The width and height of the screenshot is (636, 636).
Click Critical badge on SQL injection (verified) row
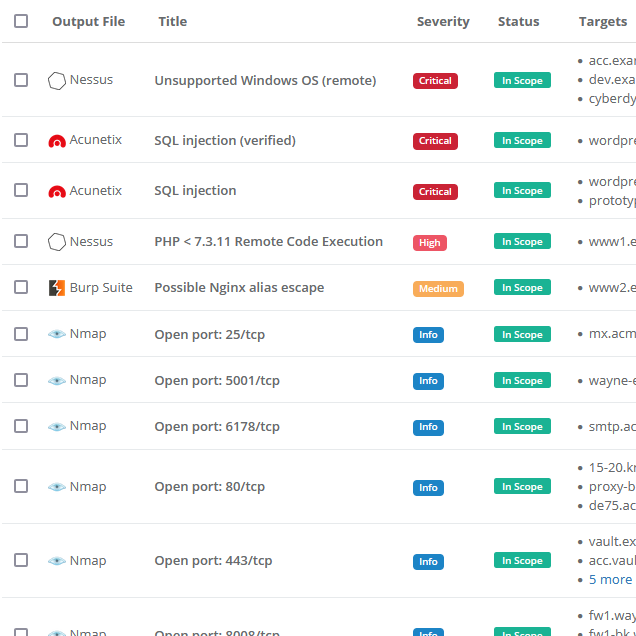tap(435, 141)
